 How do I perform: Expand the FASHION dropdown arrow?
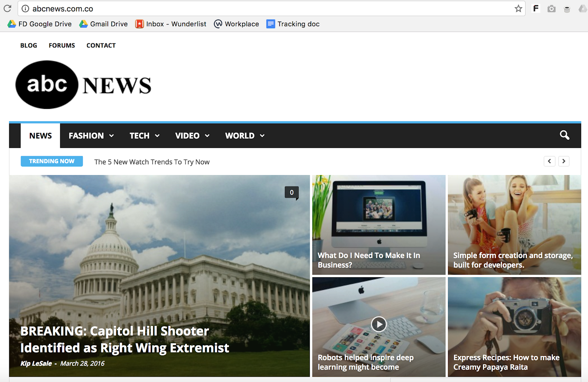point(111,136)
